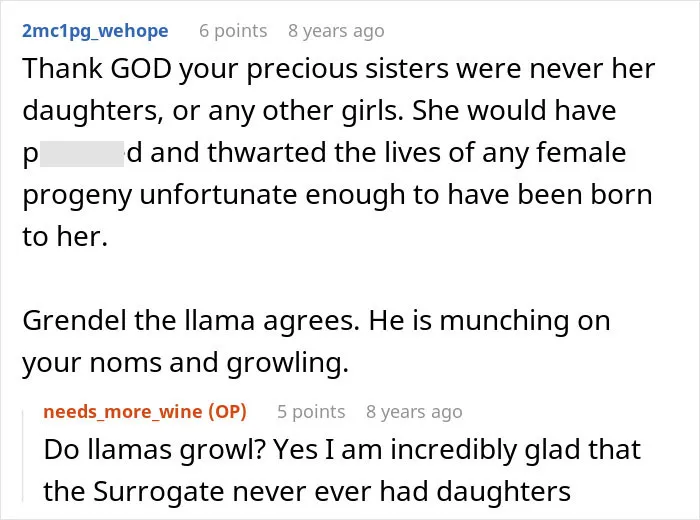This screenshot has width=700, height=520.
Task: Collapse the reply thread using its vertical line
Action: [23, 456]
